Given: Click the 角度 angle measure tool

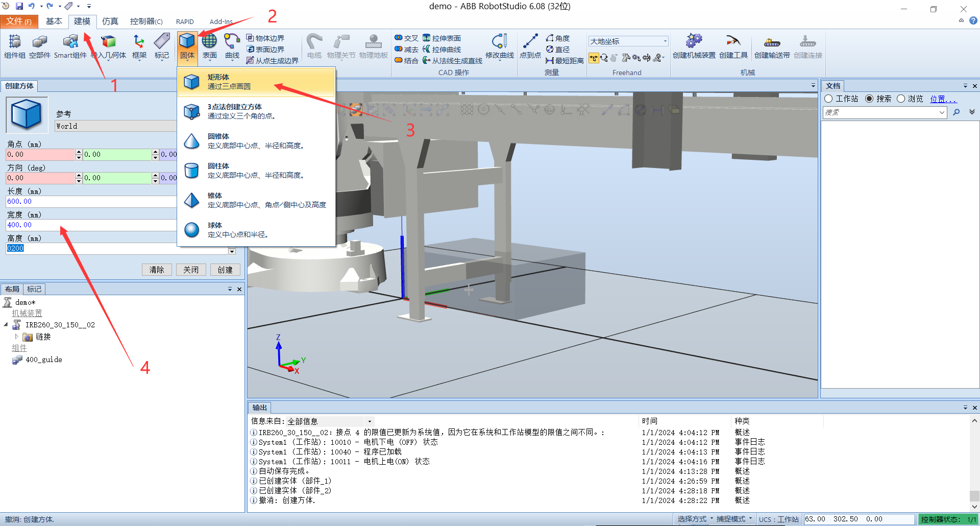Looking at the screenshot, I should 558,38.
